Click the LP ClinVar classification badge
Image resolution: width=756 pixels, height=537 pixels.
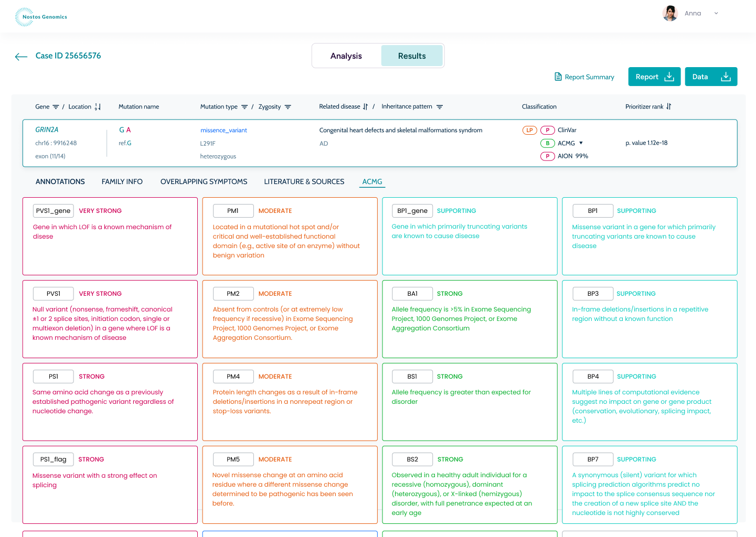(x=530, y=130)
